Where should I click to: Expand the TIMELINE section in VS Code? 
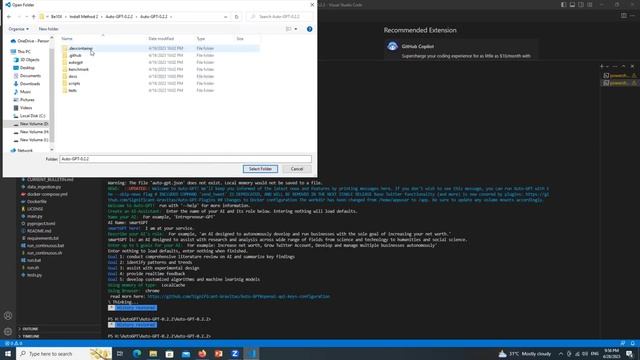coord(31,336)
